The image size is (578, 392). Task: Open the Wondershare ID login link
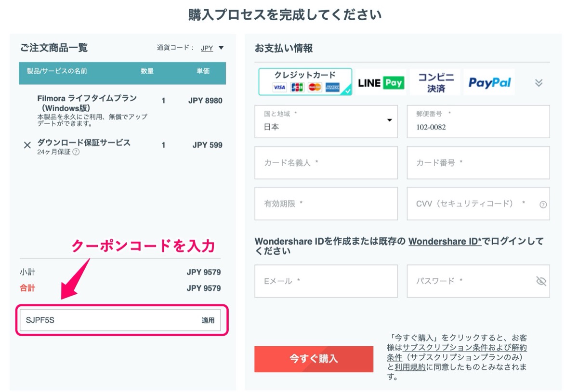tap(445, 241)
